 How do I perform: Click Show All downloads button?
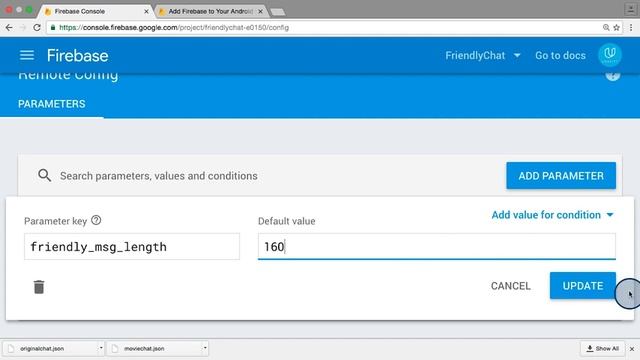click(x=602, y=349)
